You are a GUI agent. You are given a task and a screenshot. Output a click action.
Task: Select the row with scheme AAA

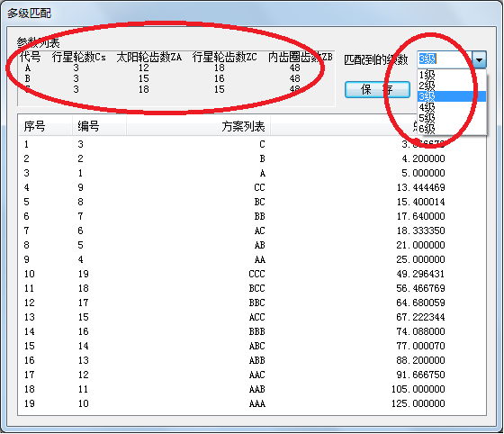coord(252,403)
